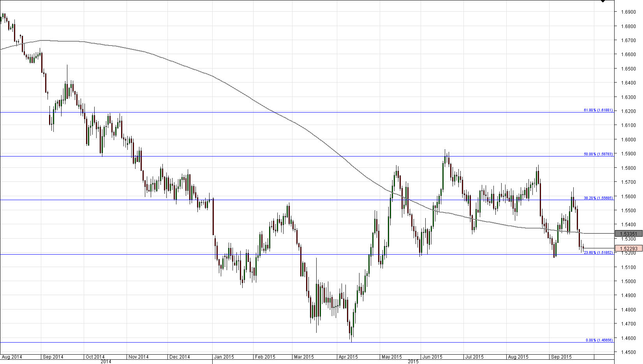643x364 pixels.
Task: Click the 1.4900 price axis label
Action: 628,295
